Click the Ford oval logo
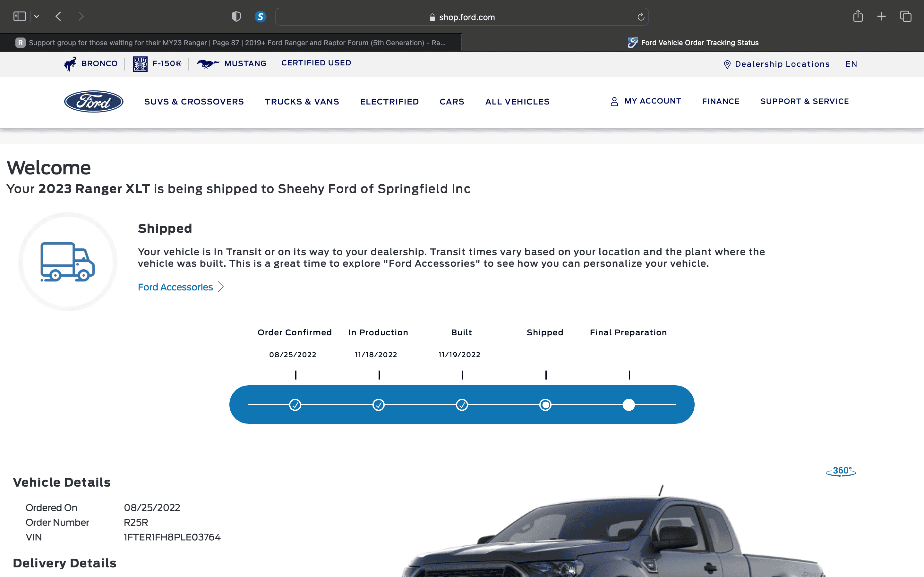 pyautogui.click(x=94, y=102)
